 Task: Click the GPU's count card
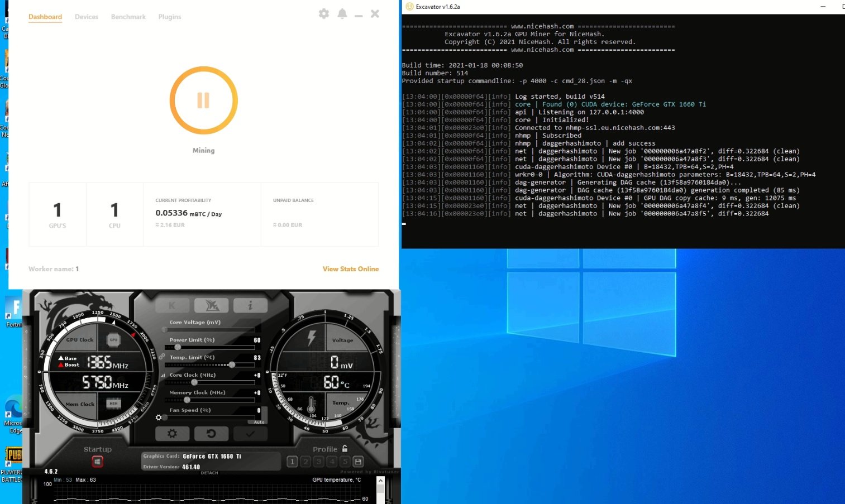click(x=58, y=214)
